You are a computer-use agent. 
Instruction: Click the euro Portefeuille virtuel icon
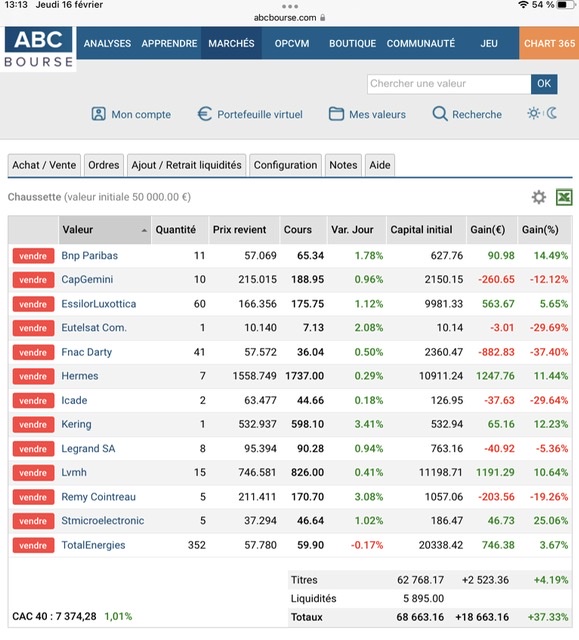[204, 114]
